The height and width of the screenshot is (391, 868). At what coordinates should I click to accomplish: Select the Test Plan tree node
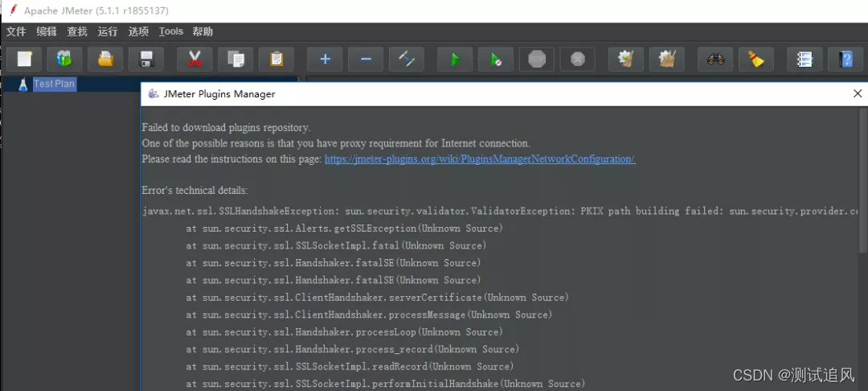point(55,84)
